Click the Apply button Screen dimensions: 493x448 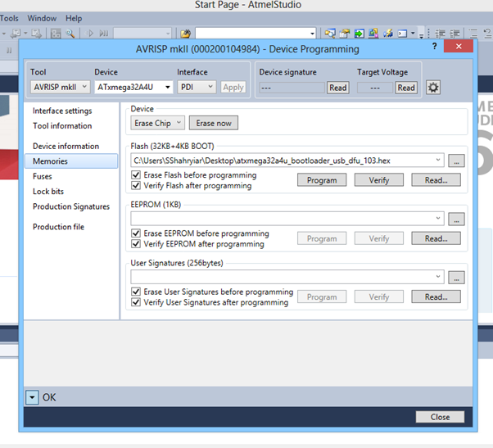coord(233,87)
